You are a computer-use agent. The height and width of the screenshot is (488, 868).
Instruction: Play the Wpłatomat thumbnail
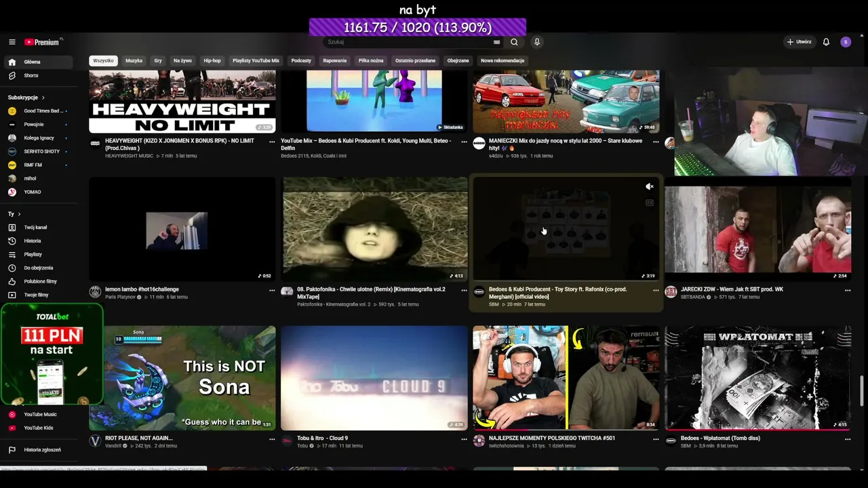(x=757, y=378)
